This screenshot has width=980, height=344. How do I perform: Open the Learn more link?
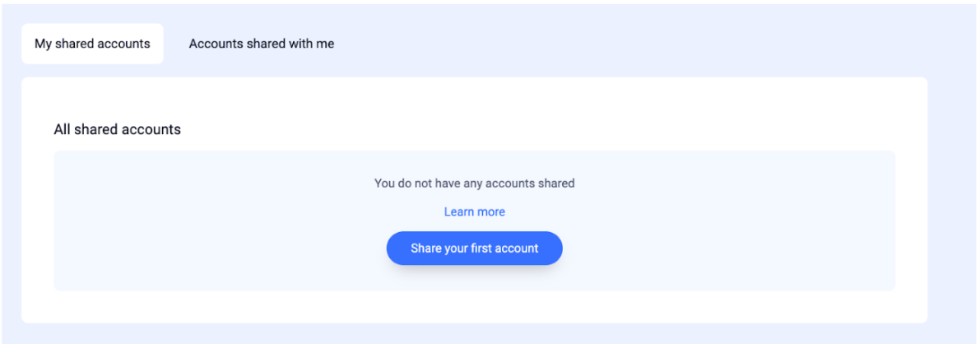(475, 212)
